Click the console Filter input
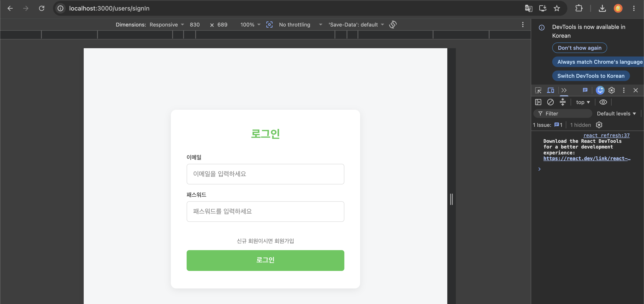 (x=563, y=113)
